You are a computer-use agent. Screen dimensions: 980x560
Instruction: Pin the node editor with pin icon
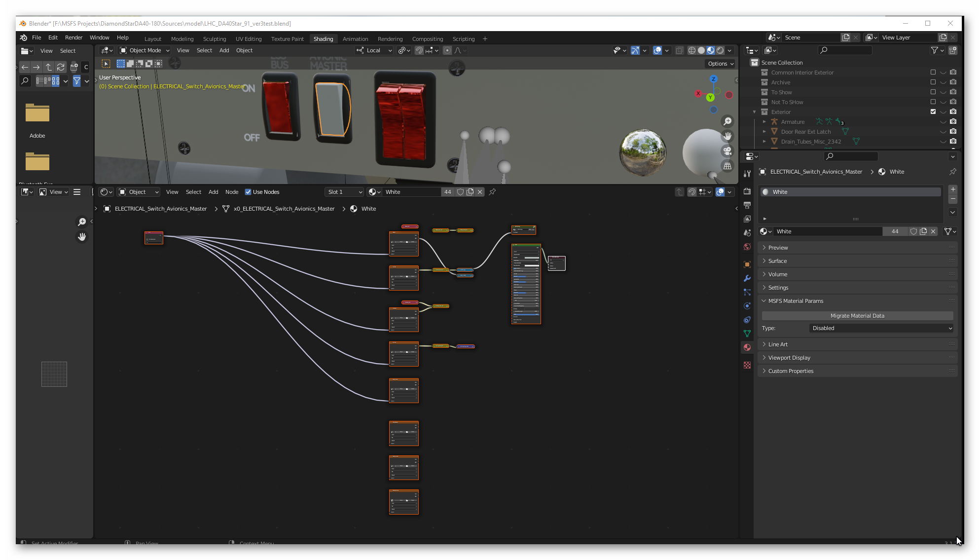coord(492,192)
